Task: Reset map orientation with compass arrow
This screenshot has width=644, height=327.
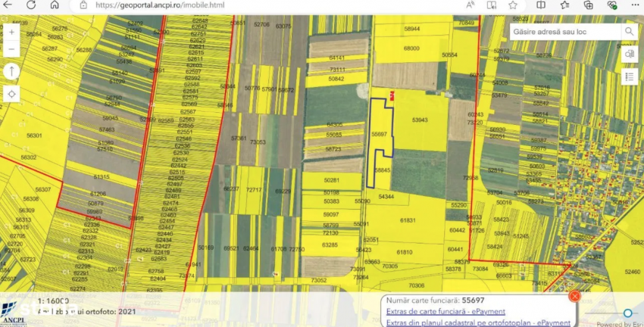Action: (x=12, y=72)
